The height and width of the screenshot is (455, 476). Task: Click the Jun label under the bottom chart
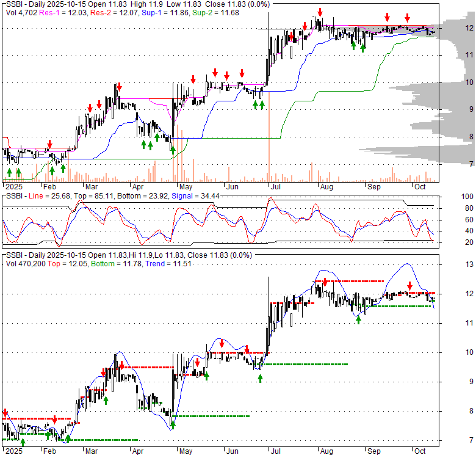click(233, 451)
